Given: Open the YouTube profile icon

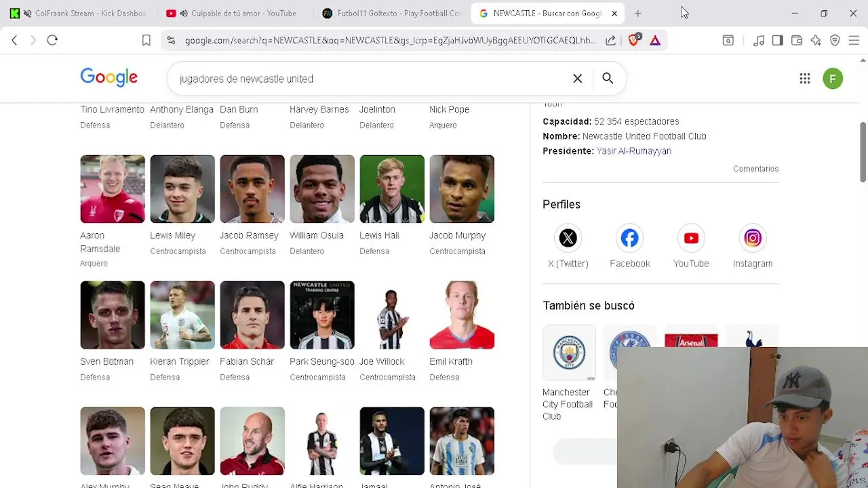Looking at the screenshot, I should click(691, 238).
